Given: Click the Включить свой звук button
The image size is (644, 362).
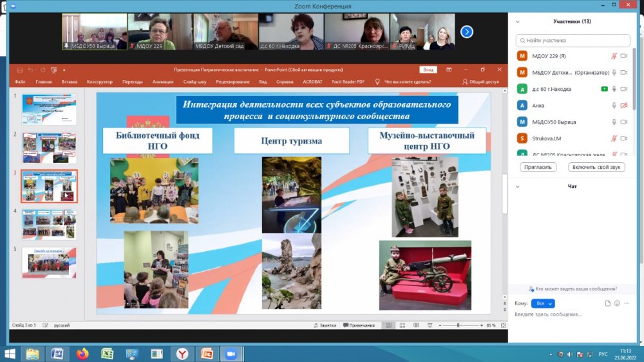Looking at the screenshot, I should [x=596, y=167].
